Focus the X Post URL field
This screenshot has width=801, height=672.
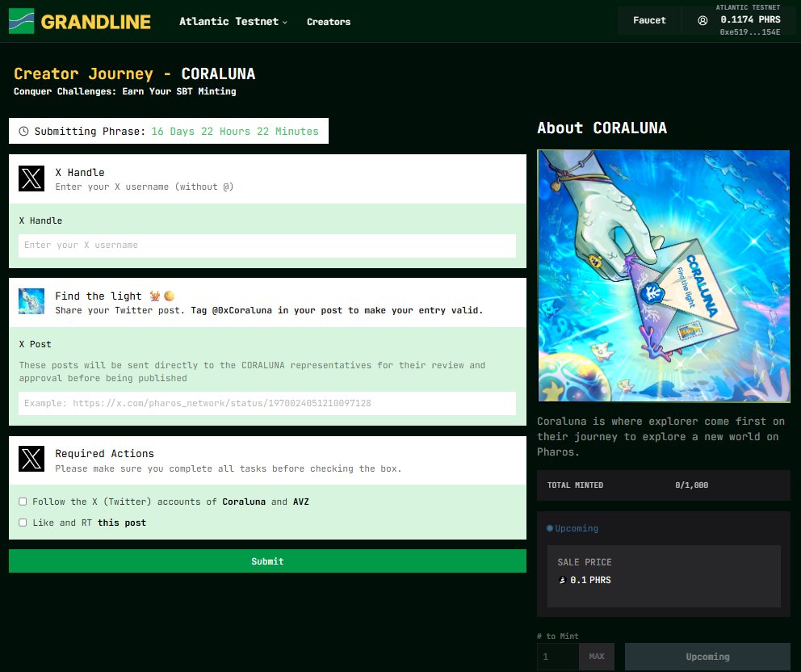click(267, 403)
